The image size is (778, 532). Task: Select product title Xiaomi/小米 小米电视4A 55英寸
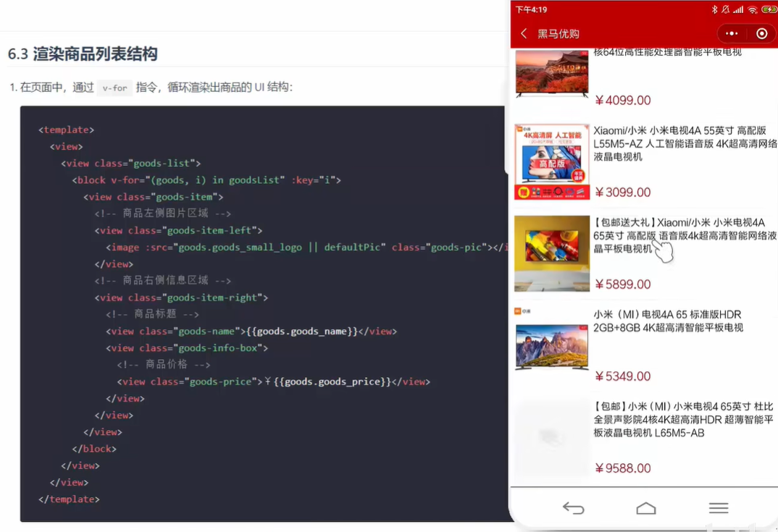click(685, 143)
